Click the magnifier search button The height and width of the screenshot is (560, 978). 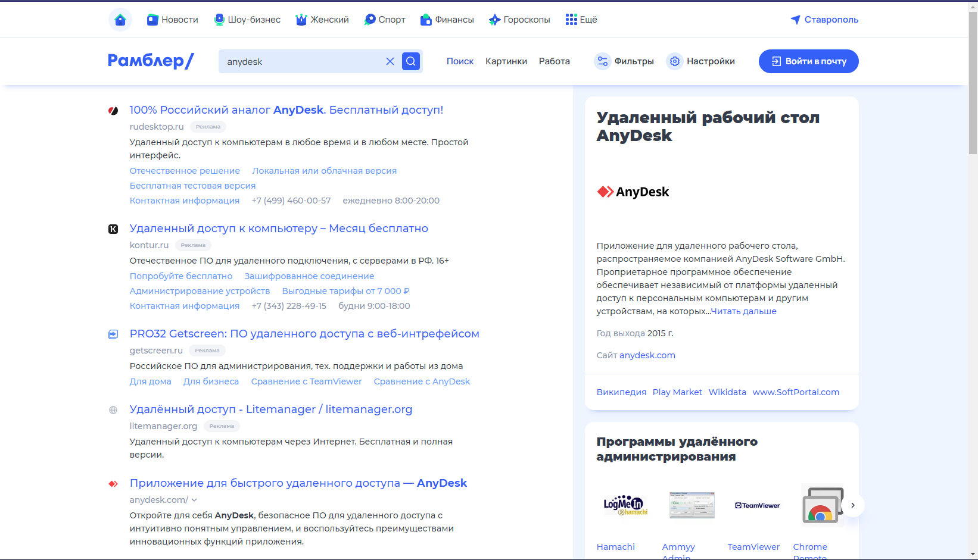(x=411, y=61)
